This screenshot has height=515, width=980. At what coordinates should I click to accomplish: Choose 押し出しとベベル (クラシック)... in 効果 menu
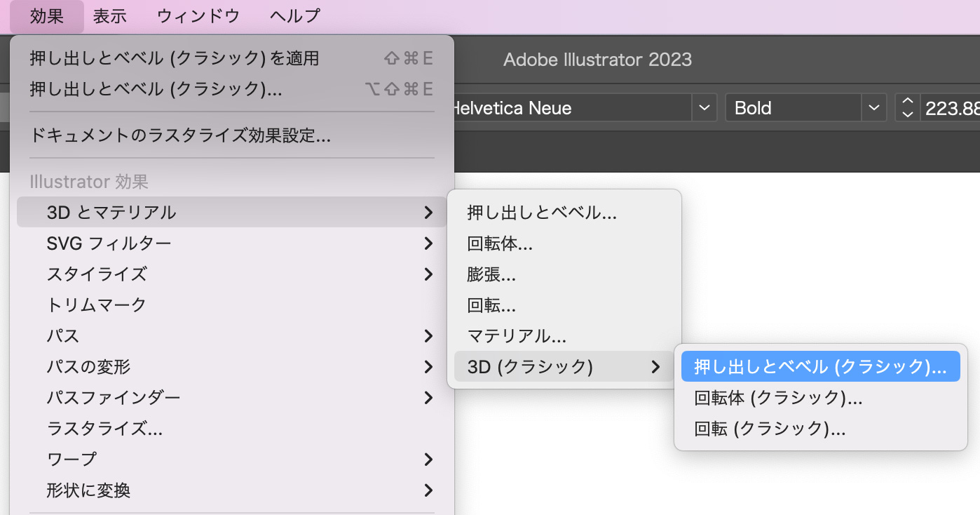click(232, 89)
